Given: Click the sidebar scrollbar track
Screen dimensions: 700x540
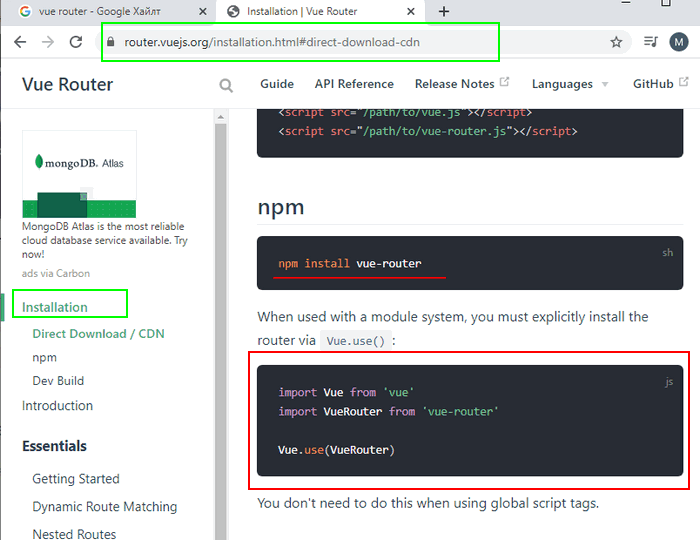Looking at the screenshot, I should [221, 330].
